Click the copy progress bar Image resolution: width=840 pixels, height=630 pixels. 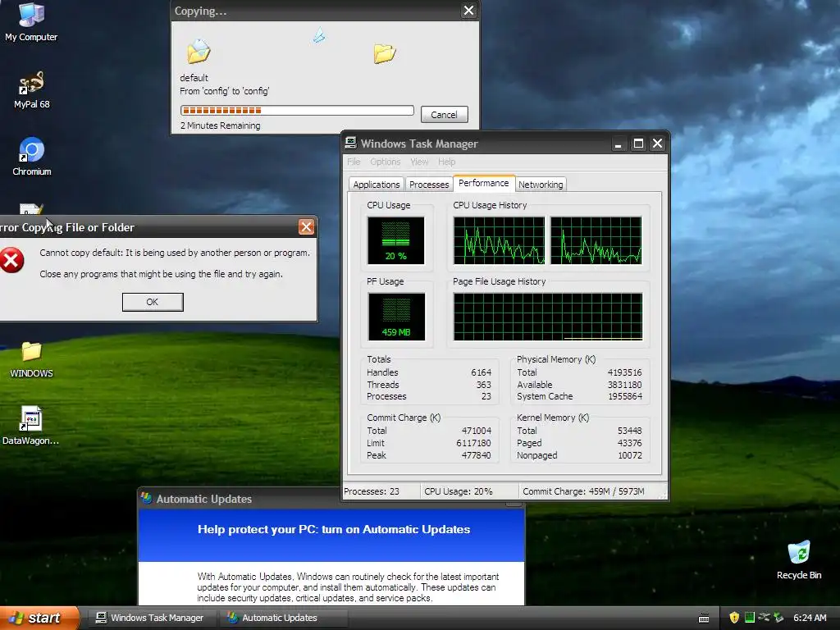point(297,111)
